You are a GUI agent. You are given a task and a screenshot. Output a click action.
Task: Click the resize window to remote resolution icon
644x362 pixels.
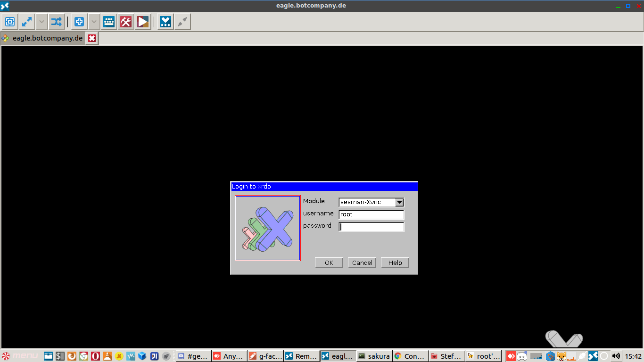click(10, 22)
